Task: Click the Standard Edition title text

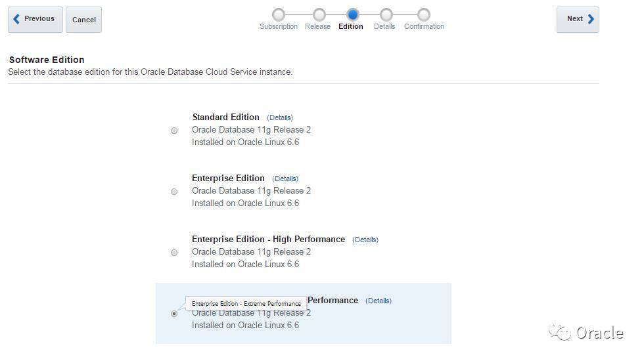Action: pos(225,117)
